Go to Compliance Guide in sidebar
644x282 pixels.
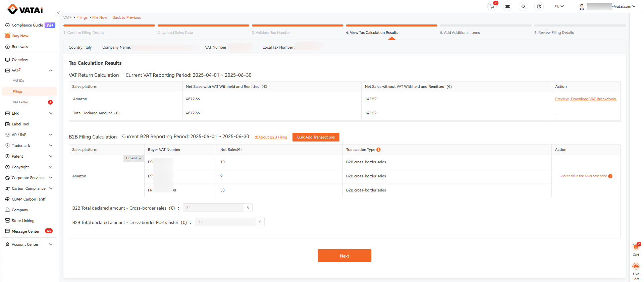27,25
